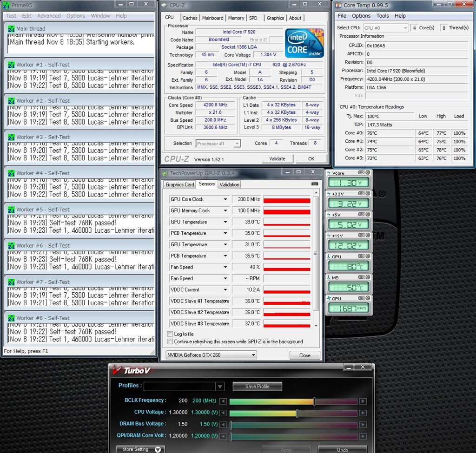The height and width of the screenshot is (453, 476).
Task: Open Core Temp Help menu
Action: 400,16
